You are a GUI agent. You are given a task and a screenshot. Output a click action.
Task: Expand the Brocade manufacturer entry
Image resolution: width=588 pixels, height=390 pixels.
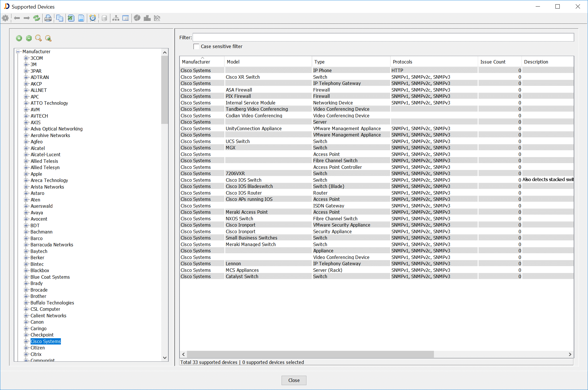tap(26, 290)
